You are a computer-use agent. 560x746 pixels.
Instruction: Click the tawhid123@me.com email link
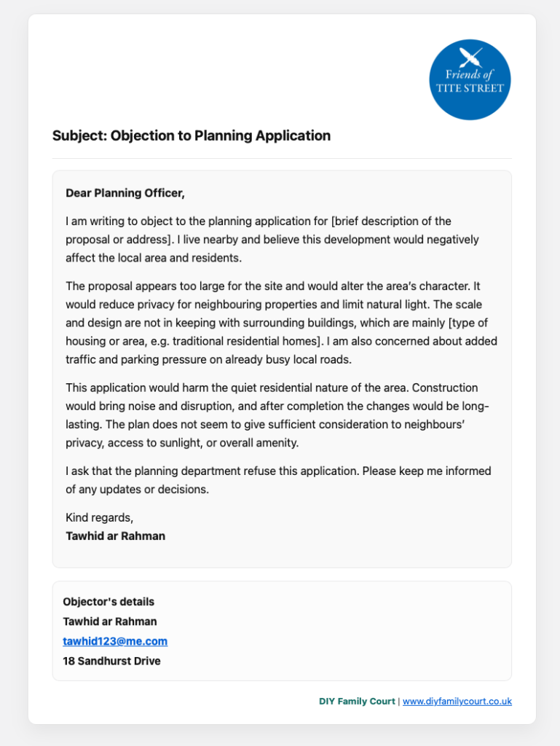point(115,641)
